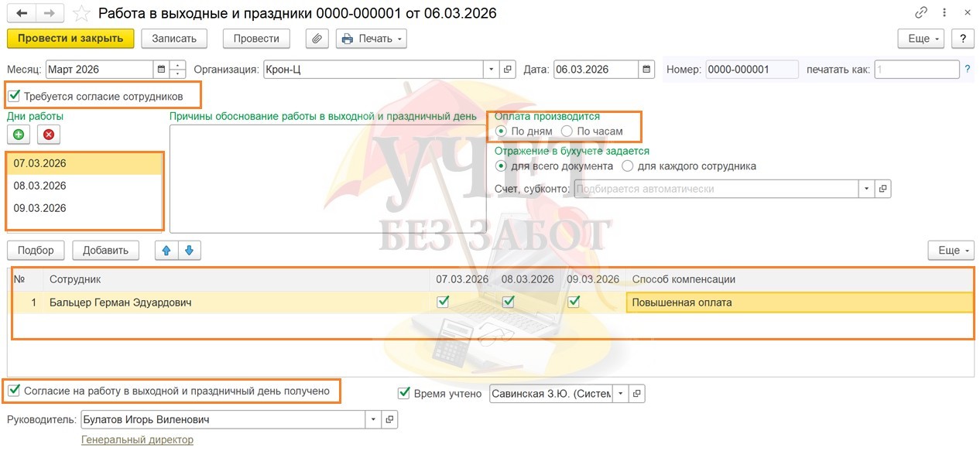The image size is (980, 451).
Task: Open Генеральный директор link
Action: pyautogui.click(x=137, y=439)
